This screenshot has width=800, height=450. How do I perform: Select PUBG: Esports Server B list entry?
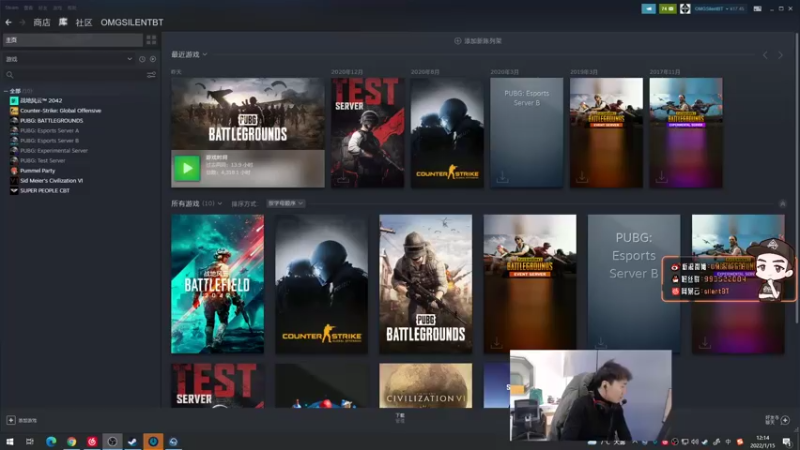(49, 140)
